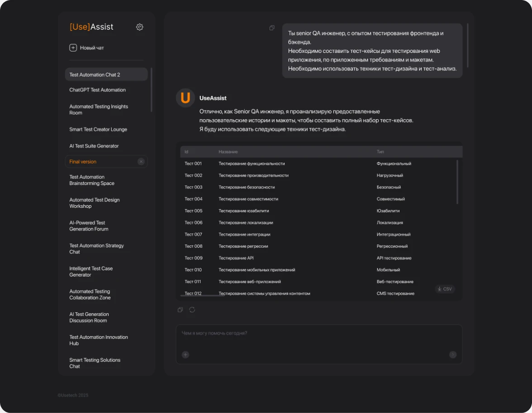Screen dimensions: 532x413
Task: Select the Тест 001 cell
Action: coord(193,164)
